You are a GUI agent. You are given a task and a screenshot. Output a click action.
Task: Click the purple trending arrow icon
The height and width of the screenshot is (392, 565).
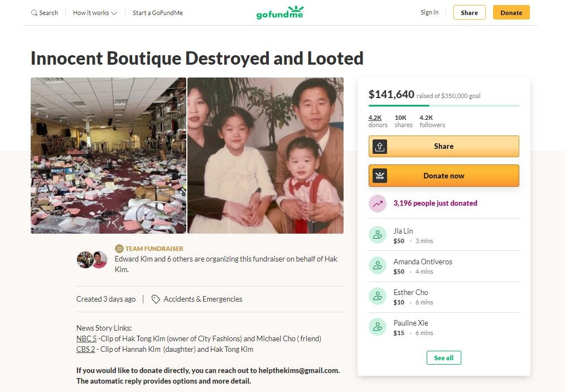[378, 204]
